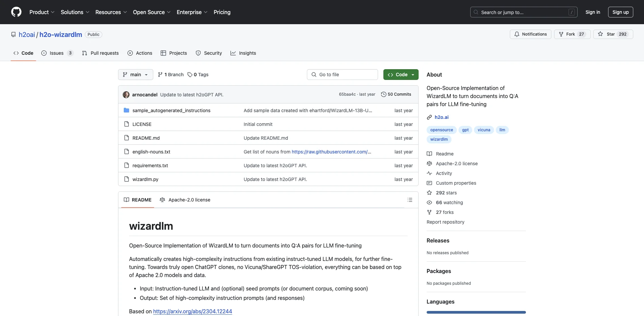Open the green Code clone dropdown
The width and height of the screenshot is (644, 316).
pos(401,75)
